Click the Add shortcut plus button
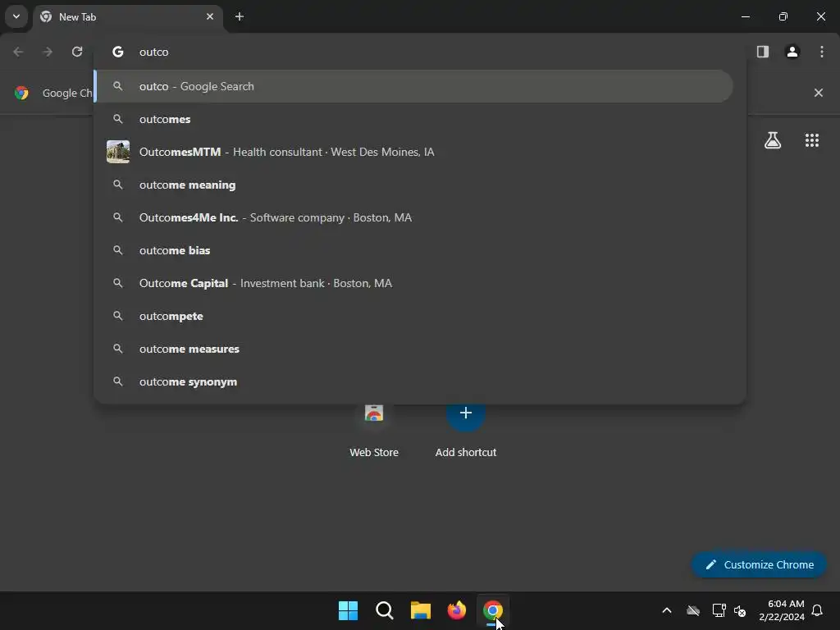 coord(466,413)
